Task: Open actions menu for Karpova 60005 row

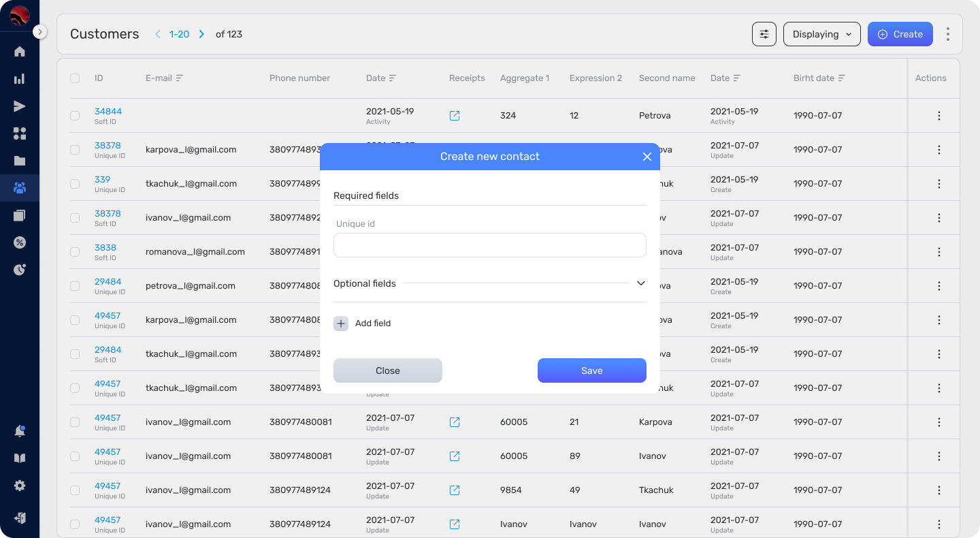Action: (x=939, y=422)
